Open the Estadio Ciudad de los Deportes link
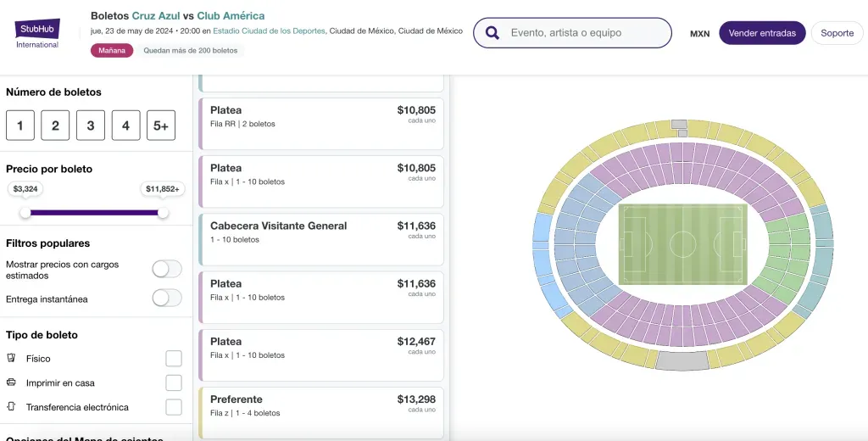The width and height of the screenshot is (868, 441). 269,31
